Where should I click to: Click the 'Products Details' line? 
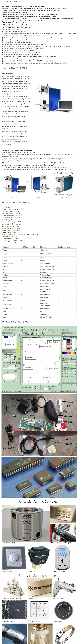(7, 207)
